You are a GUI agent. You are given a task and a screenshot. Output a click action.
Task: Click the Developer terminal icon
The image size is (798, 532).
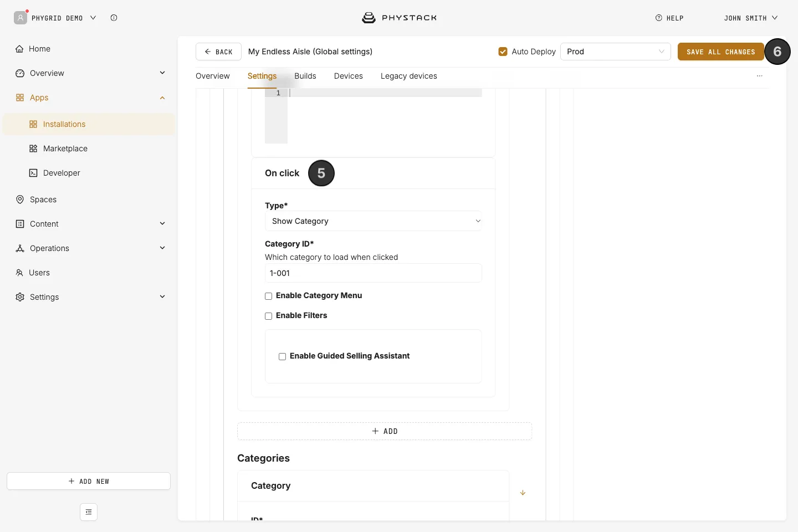click(33, 173)
